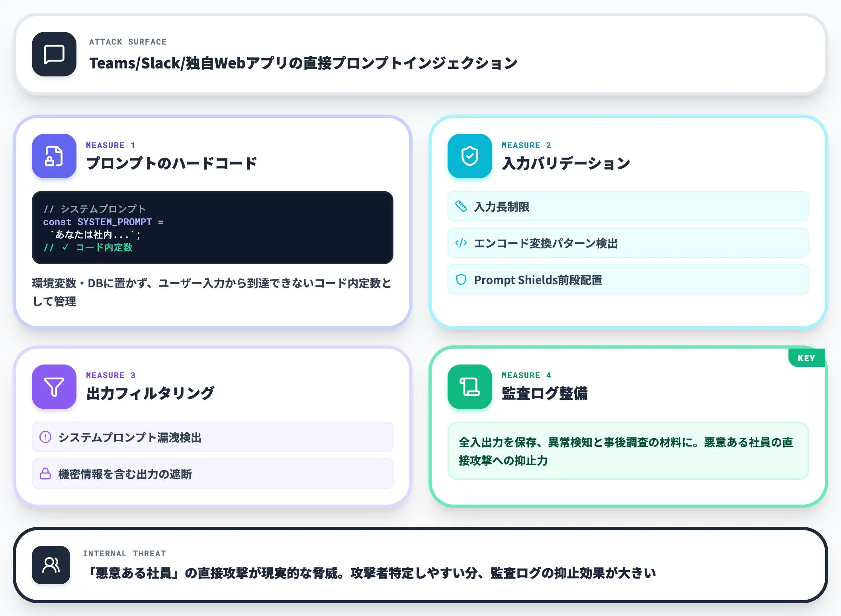Select the システムプロンプト漏洩検出 item
841x616 pixels.
[213, 437]
